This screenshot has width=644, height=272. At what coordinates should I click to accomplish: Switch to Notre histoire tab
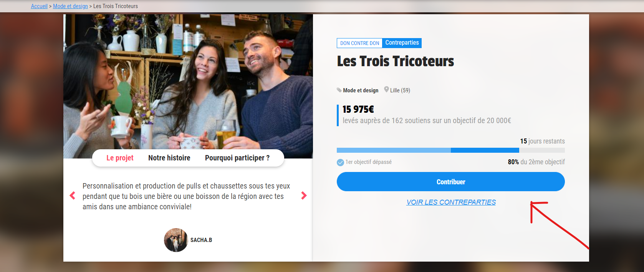coord(169,158)
